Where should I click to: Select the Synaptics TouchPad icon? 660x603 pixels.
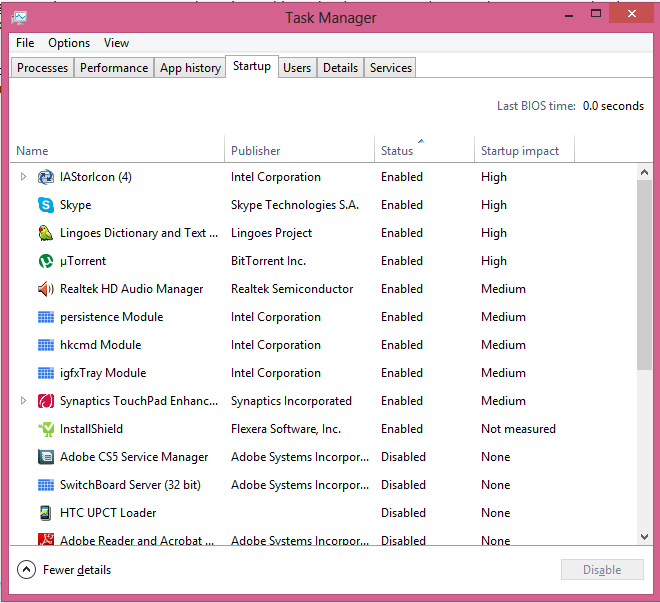coord(46,401)
